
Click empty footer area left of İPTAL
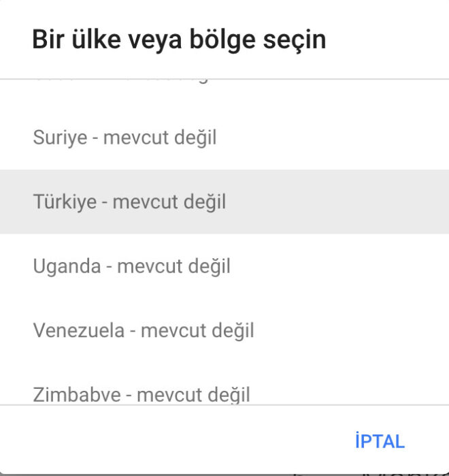pos(170,441)
